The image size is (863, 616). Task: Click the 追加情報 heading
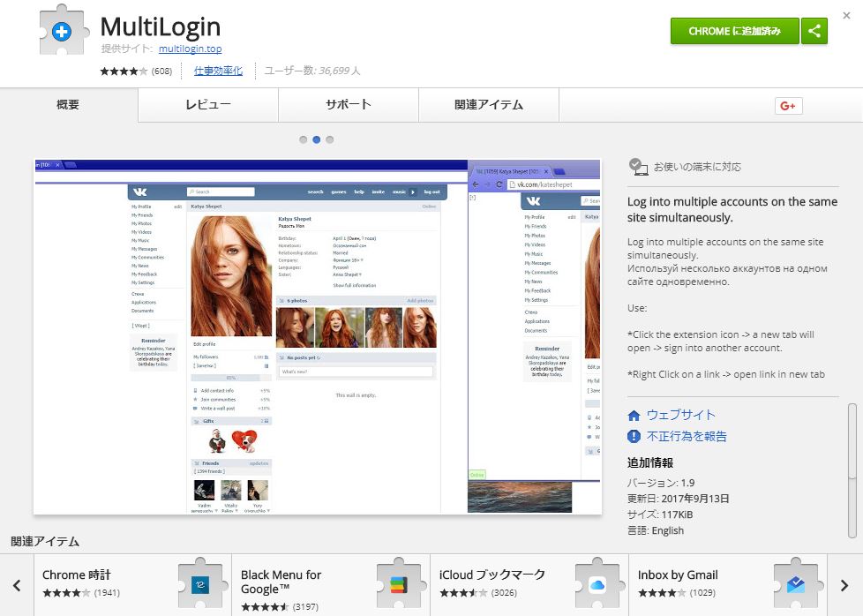tap(650, 463)
